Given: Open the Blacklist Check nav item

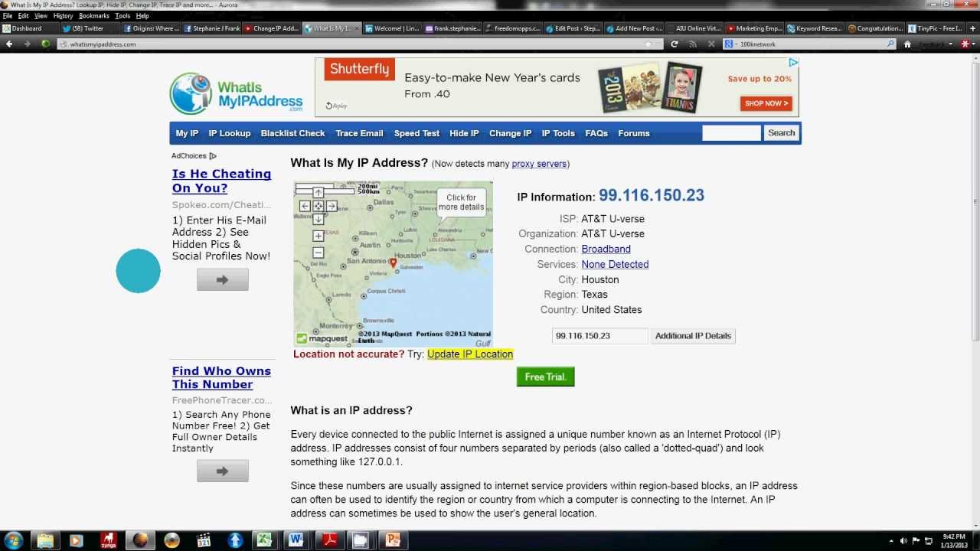Looking at the screenshot, I should click(x=293, y=133).
